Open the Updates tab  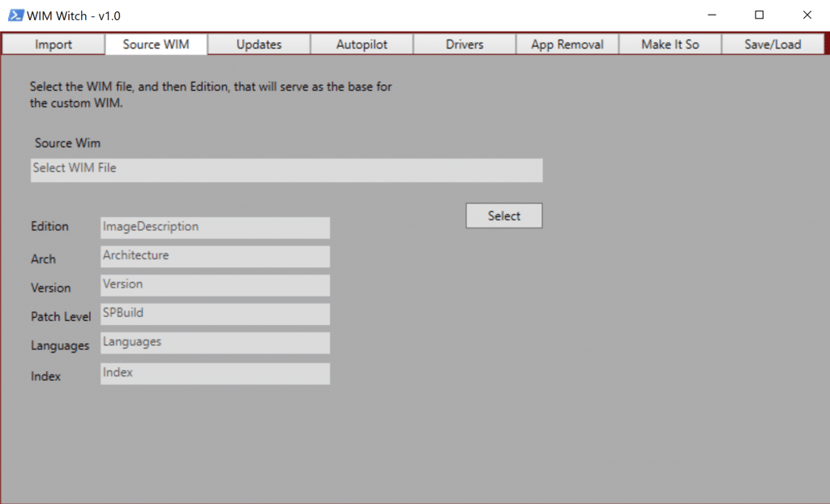click(x=258, y=45)
